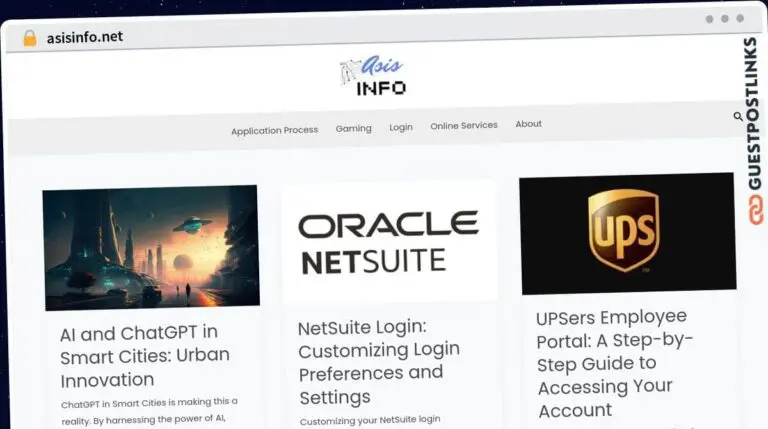This screenshot has height=429, width=768.
Task: Click the asisinfo.net address bar
Action: [85, 38]
